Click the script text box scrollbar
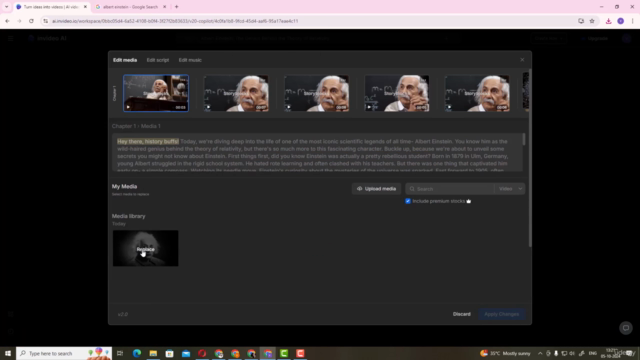Screen dimensions: 640x360 [523, 139]
